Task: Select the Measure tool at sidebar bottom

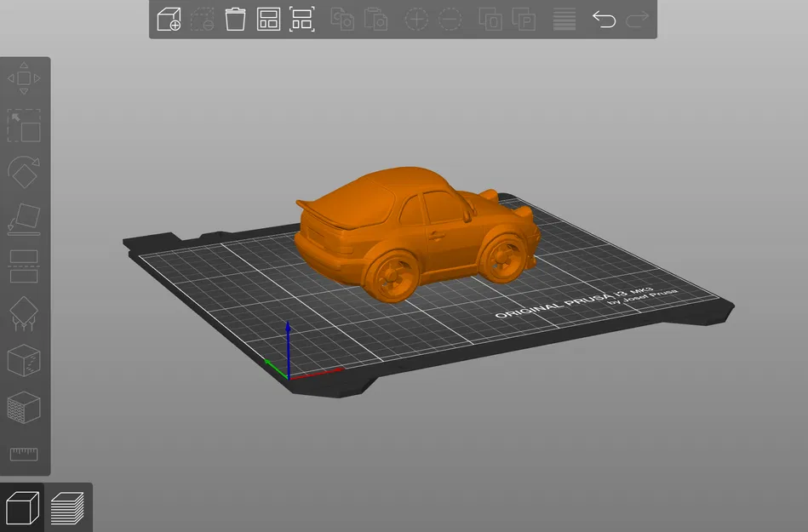Action: coord(24,454)
